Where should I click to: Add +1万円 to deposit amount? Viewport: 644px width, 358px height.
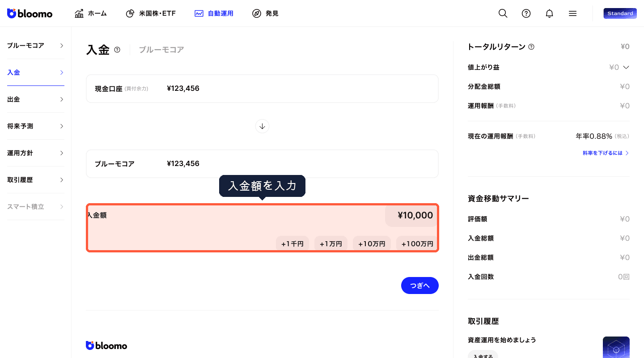click(x=331, y=244)
